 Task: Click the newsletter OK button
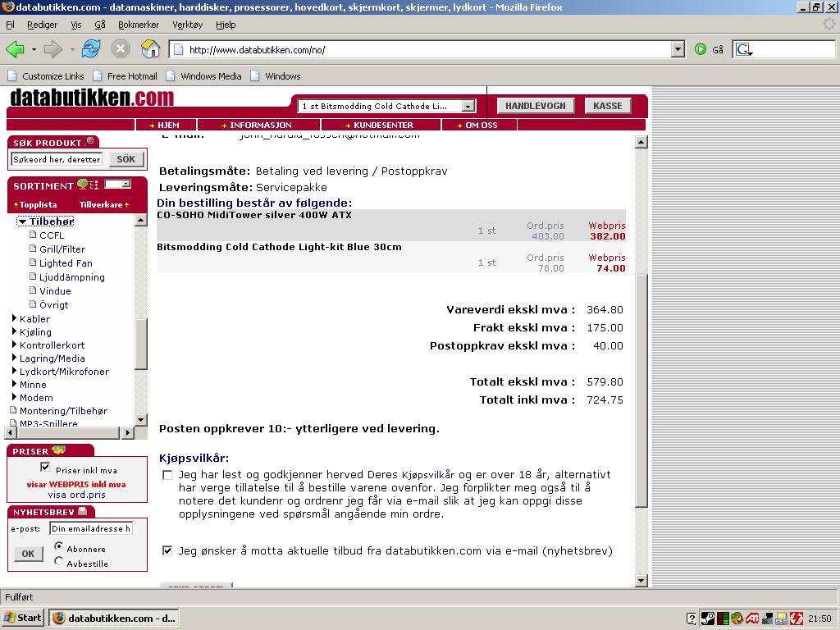pos(28,554)
